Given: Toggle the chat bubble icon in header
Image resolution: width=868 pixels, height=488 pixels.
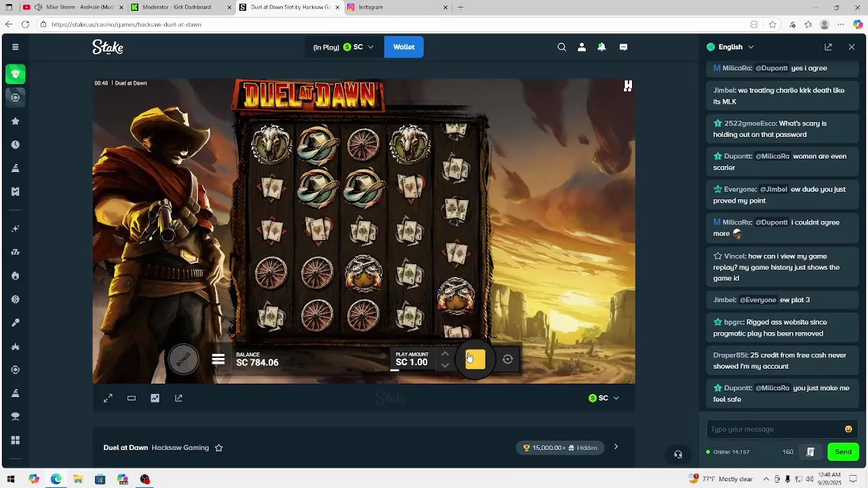Looking at the screenshot, I should pos(623,47).
